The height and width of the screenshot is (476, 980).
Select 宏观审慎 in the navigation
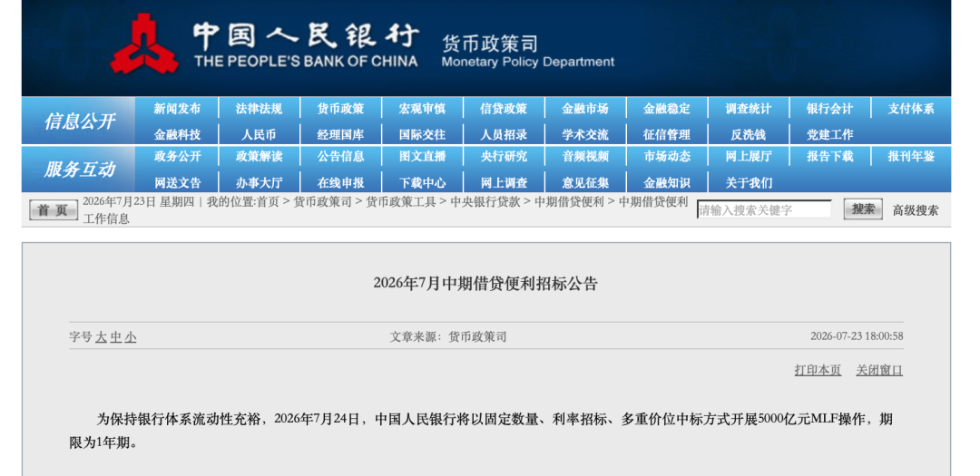(x=423, y=109)
